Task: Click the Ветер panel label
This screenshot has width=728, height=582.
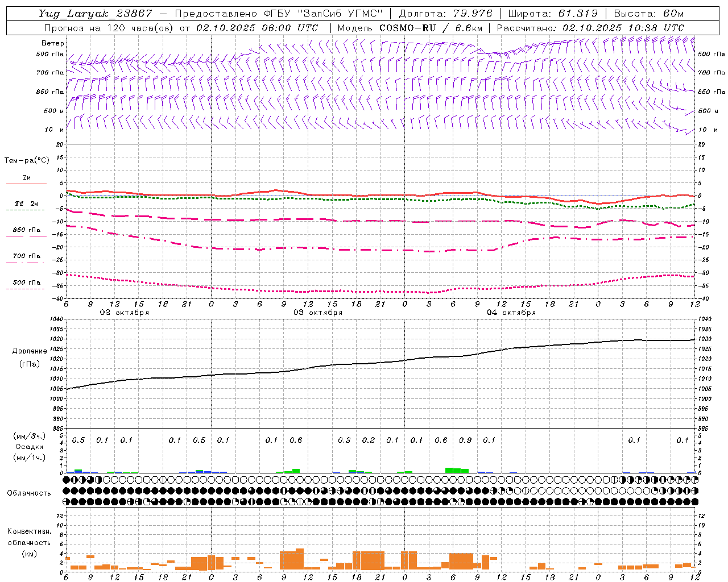Action: 53,43
